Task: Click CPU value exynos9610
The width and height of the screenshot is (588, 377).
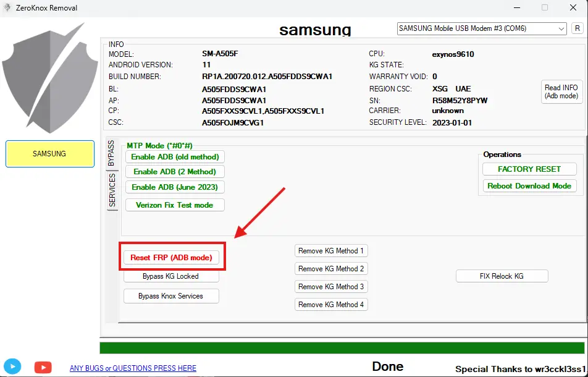Action: click(x=453, y=55)
